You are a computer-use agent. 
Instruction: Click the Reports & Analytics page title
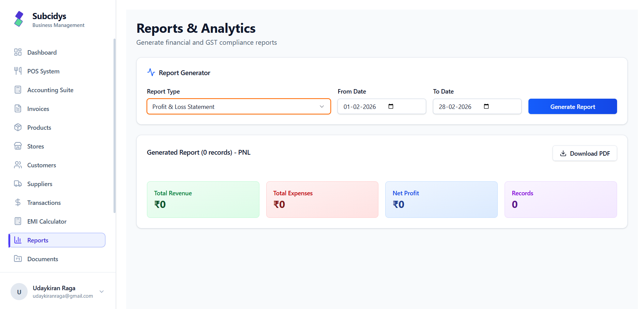(x=196, y=28)
